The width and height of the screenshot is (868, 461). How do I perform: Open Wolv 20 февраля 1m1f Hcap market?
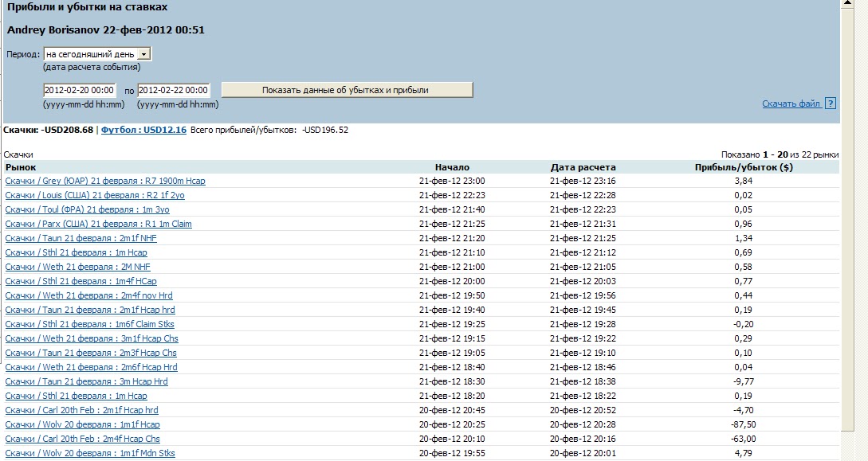82,425
